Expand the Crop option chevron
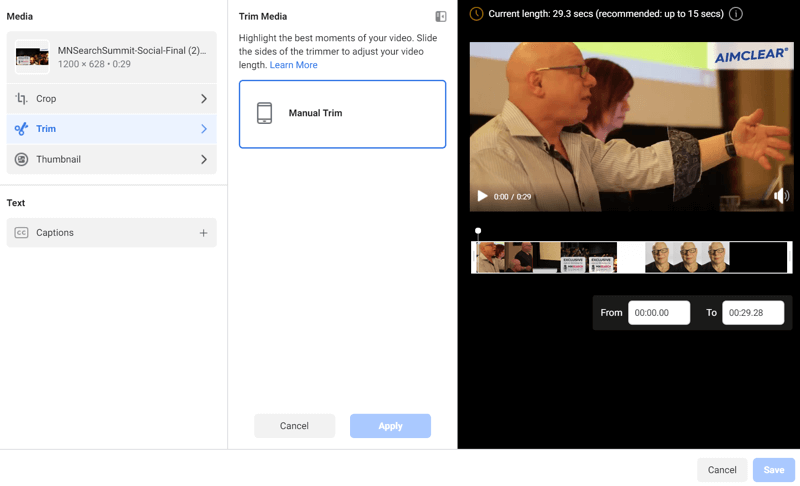Viewport: 800px width, 486px height. point(203,99)
